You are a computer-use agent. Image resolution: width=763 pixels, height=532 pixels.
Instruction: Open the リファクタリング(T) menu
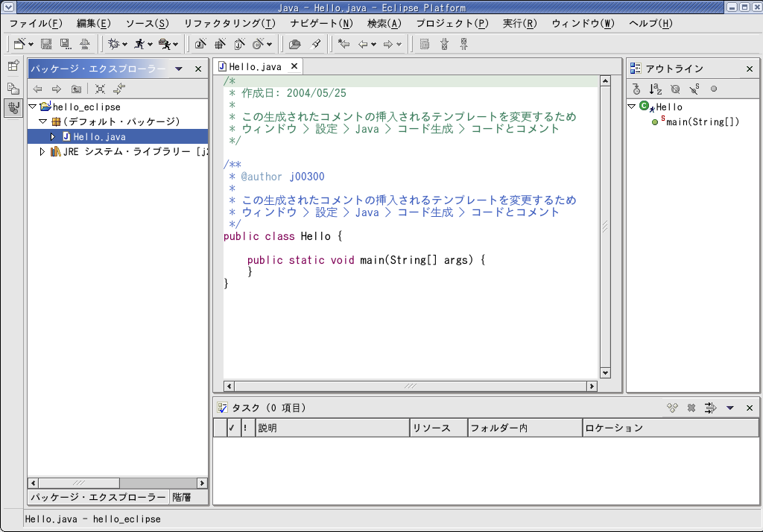click(x=229, y=23)
